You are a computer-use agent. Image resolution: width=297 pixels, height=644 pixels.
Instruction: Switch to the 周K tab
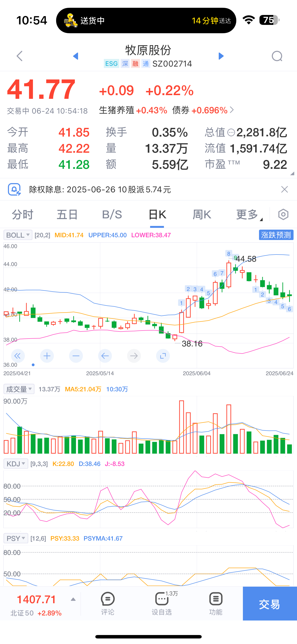pos(202,214)
